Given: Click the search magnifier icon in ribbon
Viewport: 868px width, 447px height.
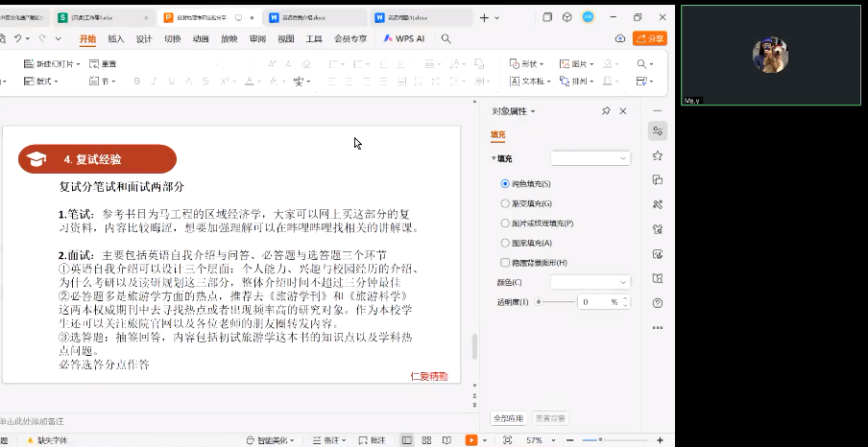Looking at the screenshot, I should [x=446, y=38].
